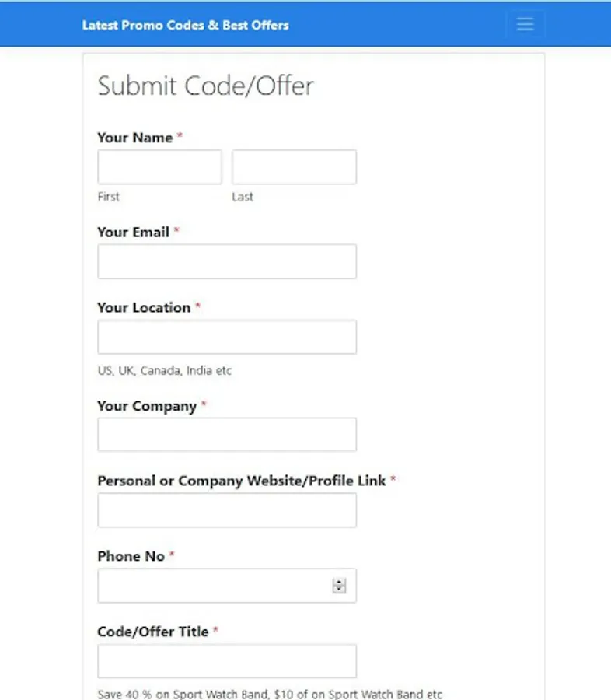This screenshot has height=700, width=611.
Task: Click the Your Email input box
Action: pos(227,261)
